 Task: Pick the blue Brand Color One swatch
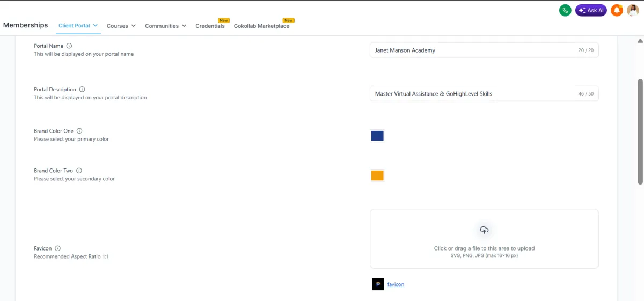click(377, 136)
